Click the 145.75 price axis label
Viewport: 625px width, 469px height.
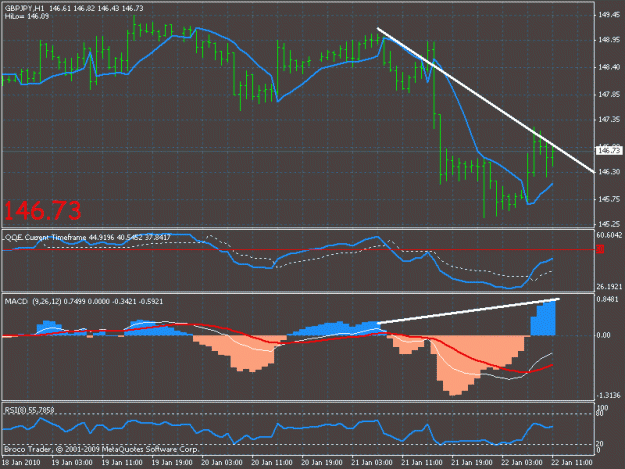[x=609, y=199]
